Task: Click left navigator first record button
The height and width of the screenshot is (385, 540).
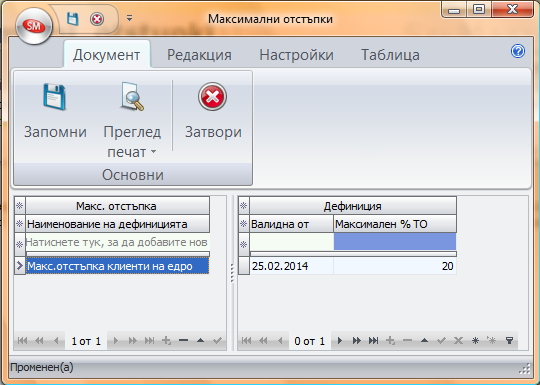Action: tap(22, 341)
